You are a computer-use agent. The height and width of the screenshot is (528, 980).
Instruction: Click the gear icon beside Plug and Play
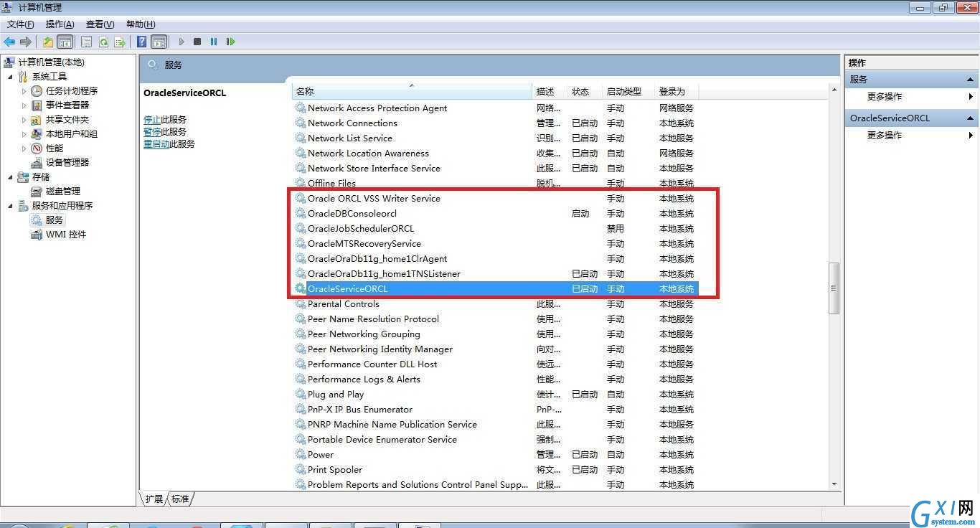click(x=301, y=394)
